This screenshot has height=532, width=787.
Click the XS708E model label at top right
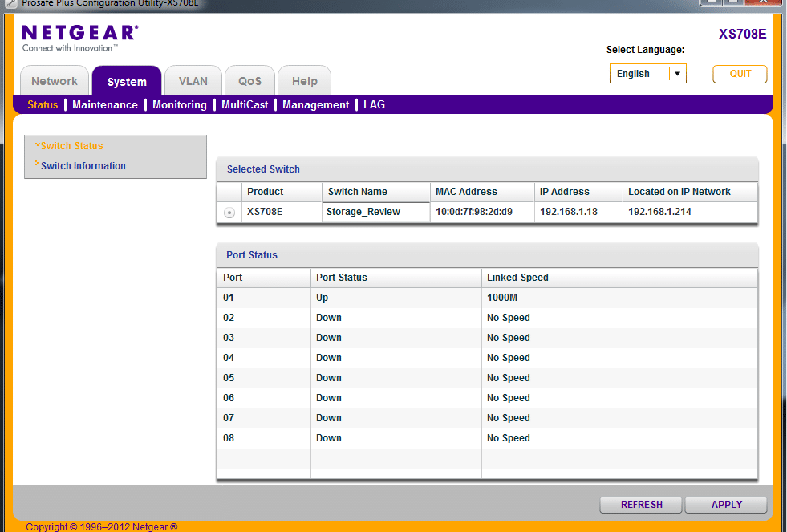tap(742, 34)
